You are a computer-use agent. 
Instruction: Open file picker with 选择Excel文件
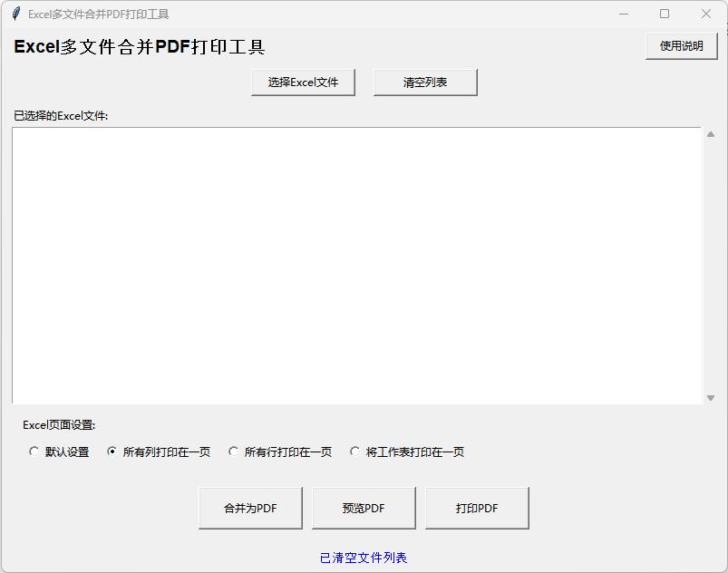click(303, 83)
